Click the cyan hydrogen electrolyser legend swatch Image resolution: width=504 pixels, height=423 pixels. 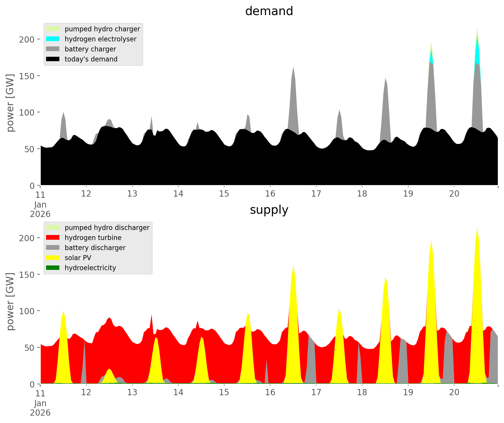[x=53, y=39]
